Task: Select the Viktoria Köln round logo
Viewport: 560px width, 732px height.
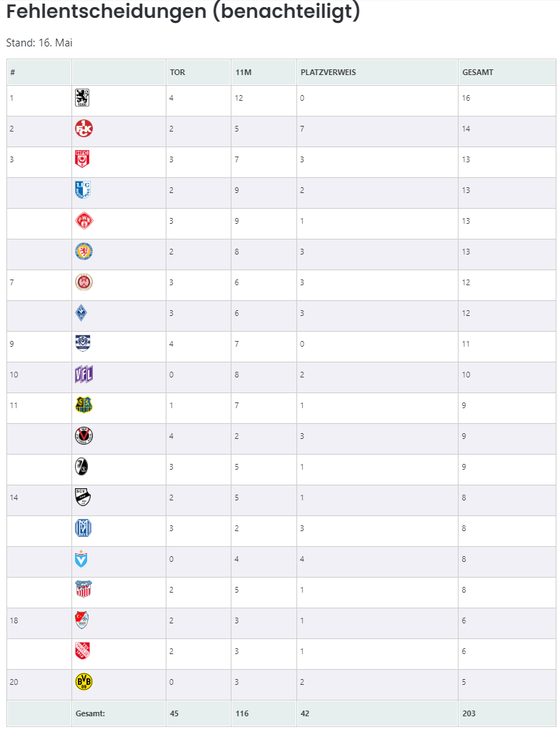Action: pyautogui.click(x=84, y=435)
